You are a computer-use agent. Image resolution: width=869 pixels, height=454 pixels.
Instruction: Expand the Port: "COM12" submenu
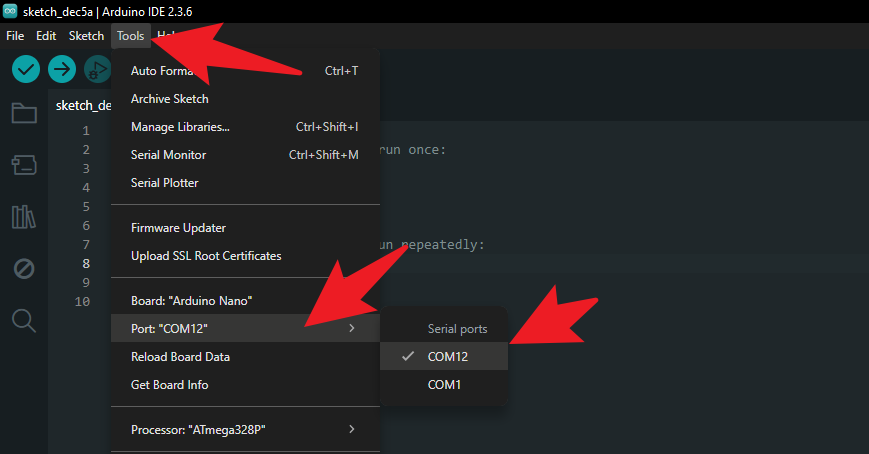246,328
